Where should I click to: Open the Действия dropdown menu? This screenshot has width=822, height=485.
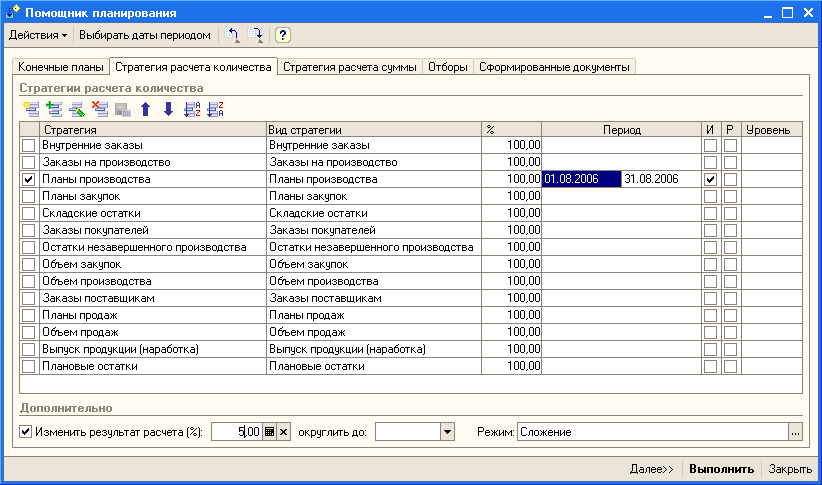(x=38, y=35)
